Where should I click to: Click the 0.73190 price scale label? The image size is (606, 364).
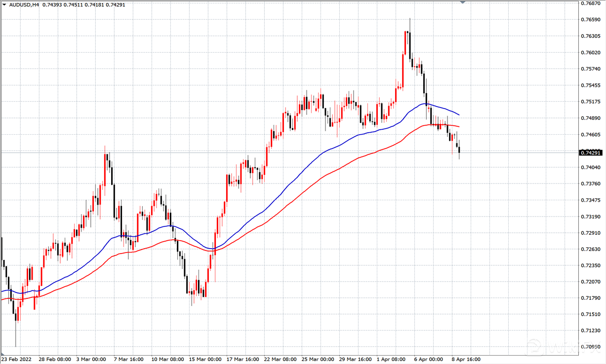(x=590, y=217)
